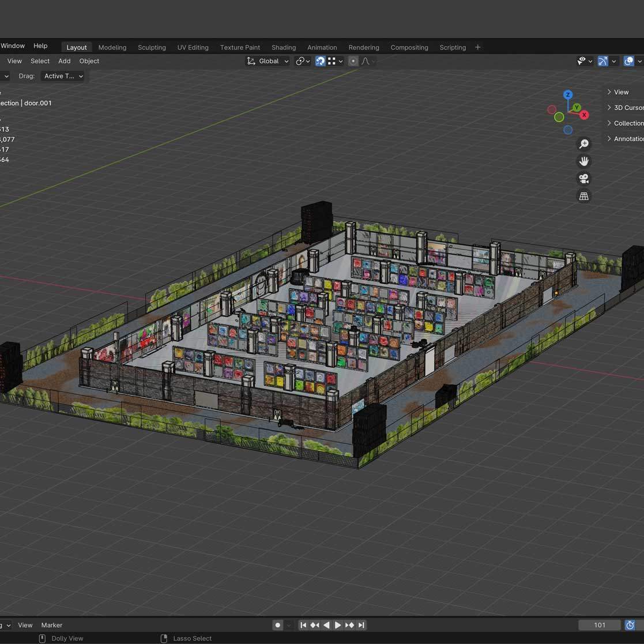Image resolution: width=644 pixels, height=644 pixels.
Task: Click the current frame field showing 101
Action: 600,625
